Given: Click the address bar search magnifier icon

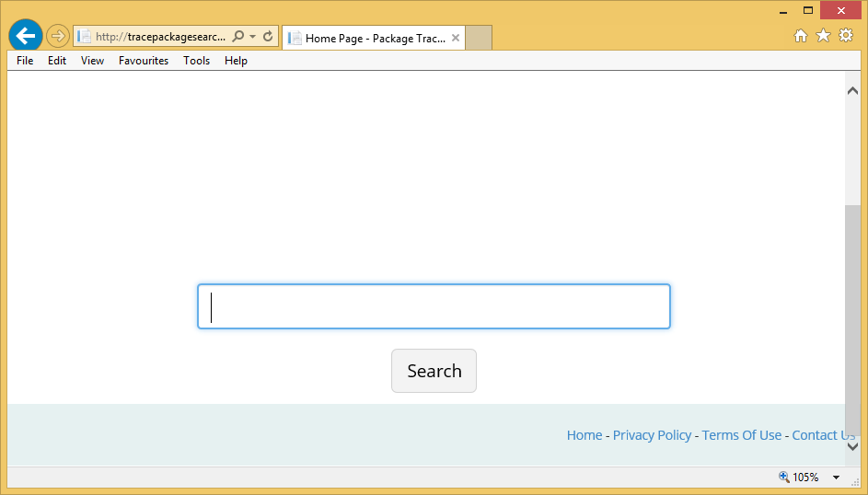Looking at the screenshot, I should pyautogui.click(x=238, y=37).
